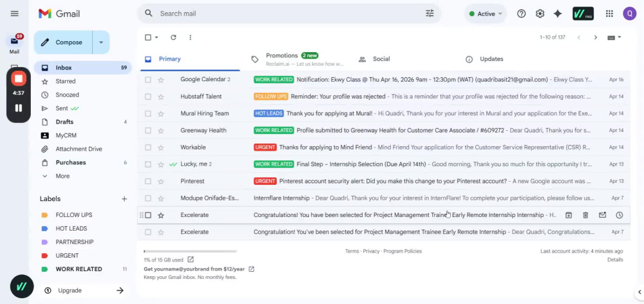The height and width of the screenshot is (304, 644).
Task: Open select-all dropdown arrow
Action: point(156,37)
